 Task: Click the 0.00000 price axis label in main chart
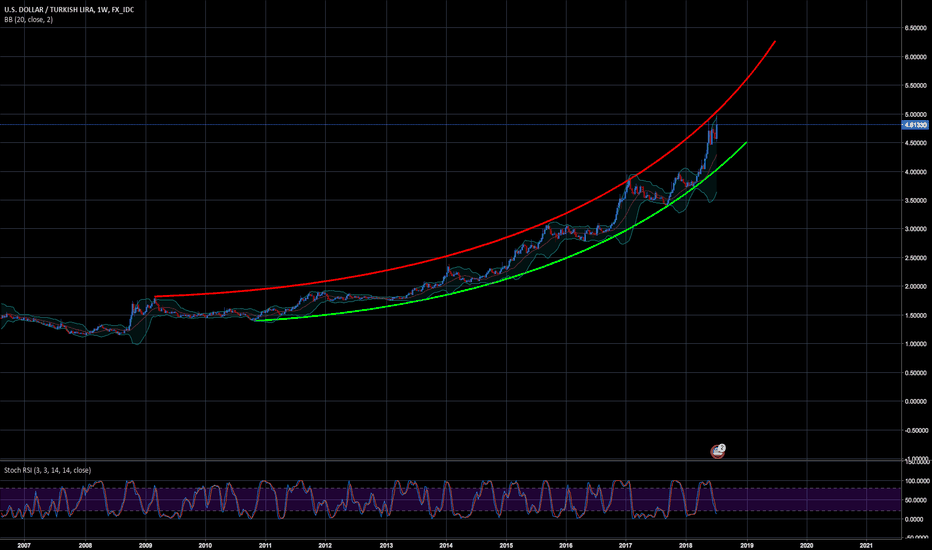pos(915,401)
